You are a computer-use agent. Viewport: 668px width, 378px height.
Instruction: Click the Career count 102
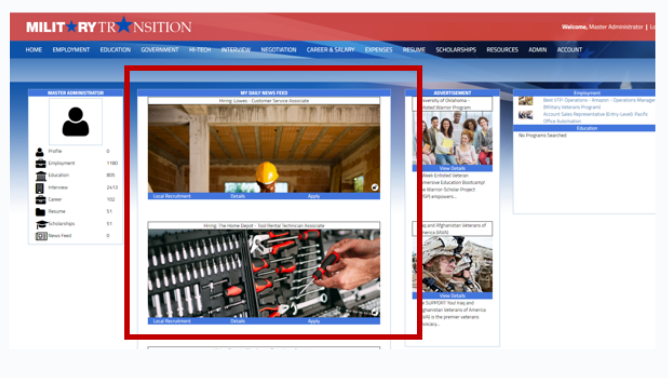111,199
